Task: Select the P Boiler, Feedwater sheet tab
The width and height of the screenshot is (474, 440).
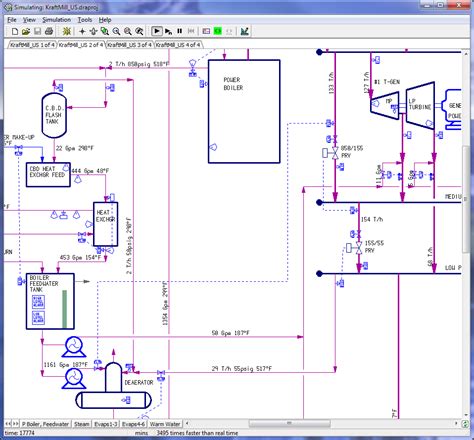Action: [45, 424]
